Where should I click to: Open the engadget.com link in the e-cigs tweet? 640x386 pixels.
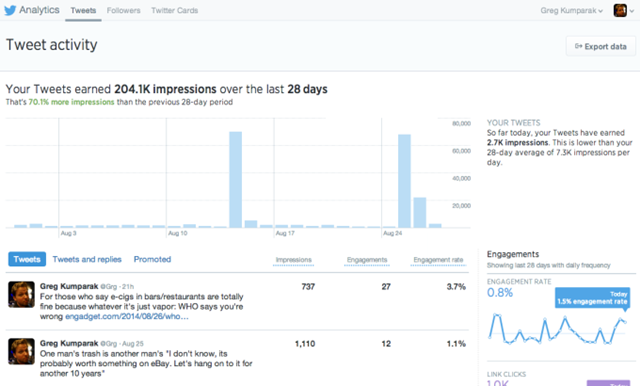[x=127, y=316]
